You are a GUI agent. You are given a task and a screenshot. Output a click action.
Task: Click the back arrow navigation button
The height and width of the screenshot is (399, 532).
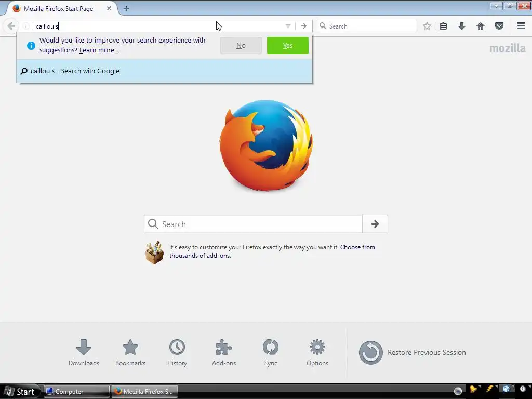11,26
